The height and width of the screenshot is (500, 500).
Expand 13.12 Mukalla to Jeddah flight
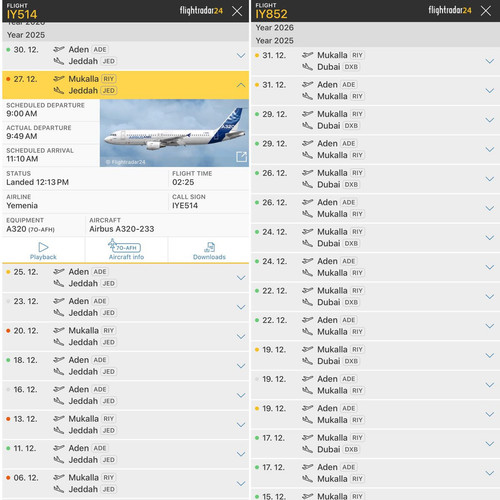(241, 425)
